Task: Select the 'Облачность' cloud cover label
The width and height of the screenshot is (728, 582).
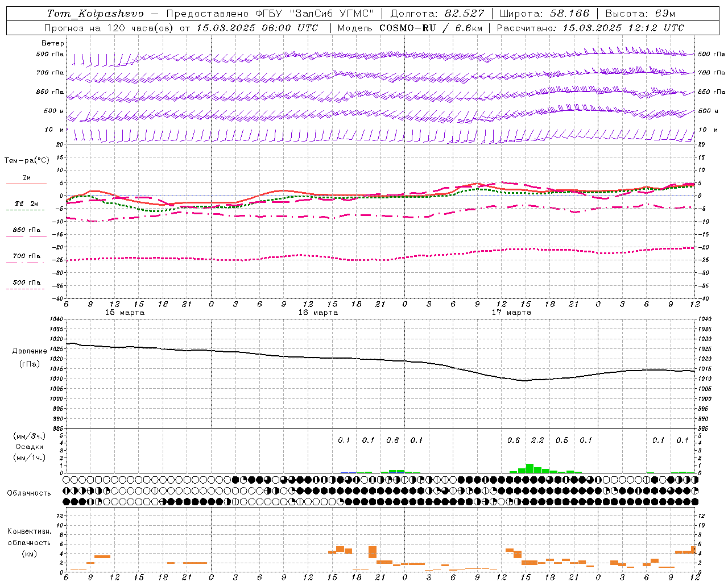Action: (29, 493)
